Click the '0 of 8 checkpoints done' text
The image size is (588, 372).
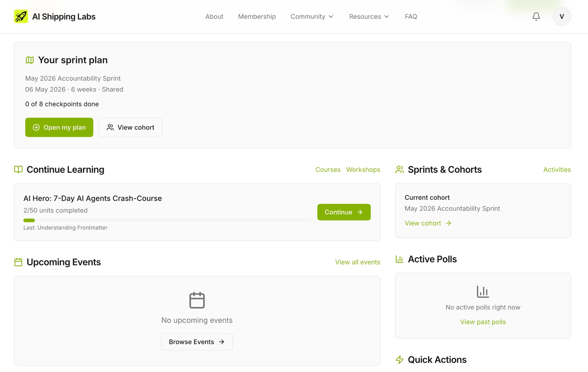[x=62, y=104]
